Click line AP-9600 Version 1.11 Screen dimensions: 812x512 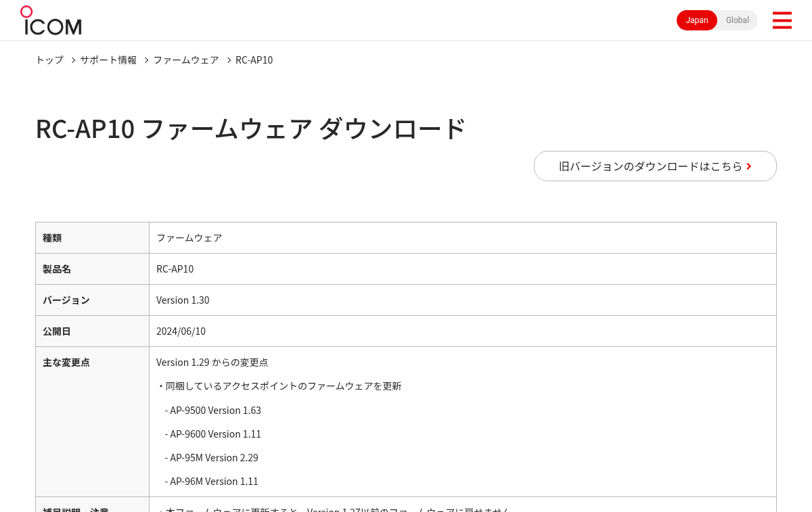212,434
